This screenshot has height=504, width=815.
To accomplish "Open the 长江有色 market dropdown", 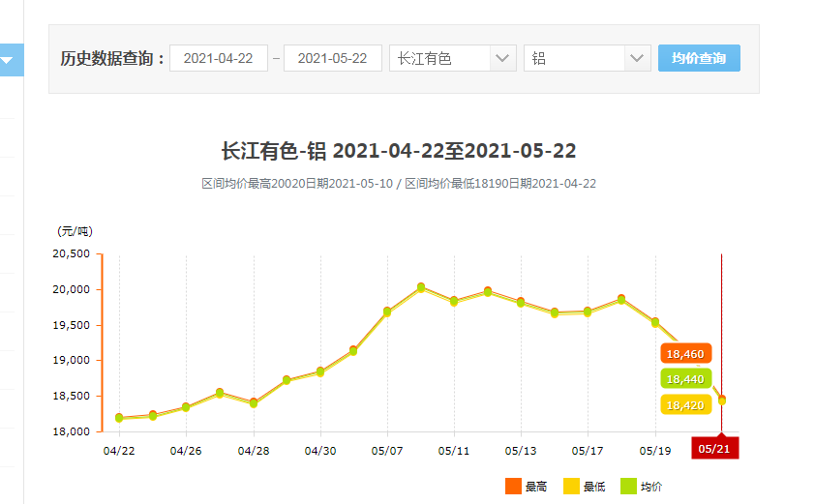I will tap(453, 58).
